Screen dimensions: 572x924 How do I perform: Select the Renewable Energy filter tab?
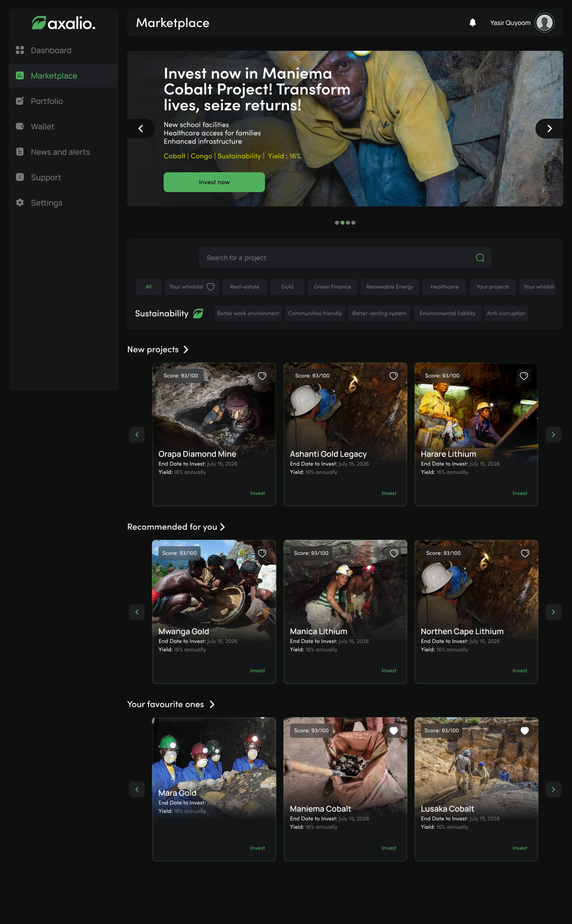[x=389, y=287]
